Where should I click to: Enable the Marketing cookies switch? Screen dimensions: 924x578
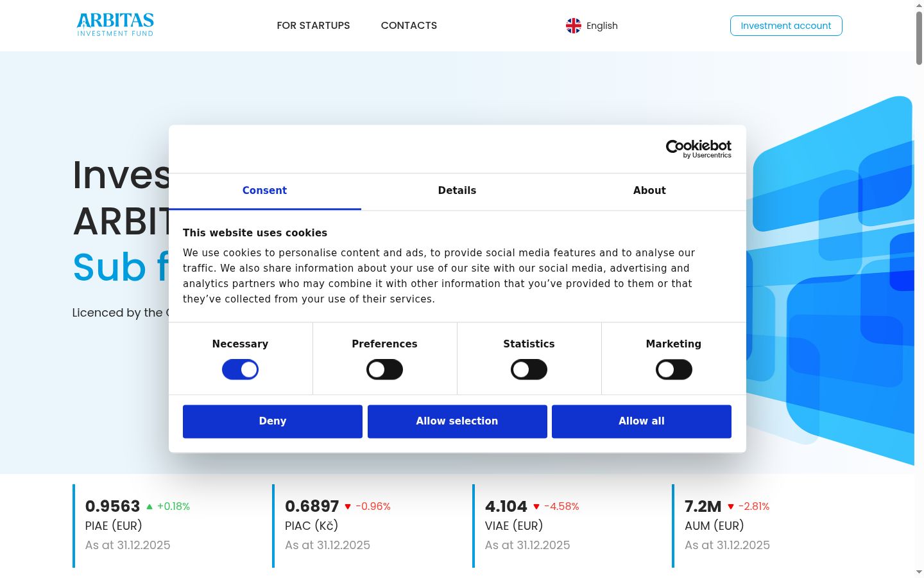coord(674,370)
